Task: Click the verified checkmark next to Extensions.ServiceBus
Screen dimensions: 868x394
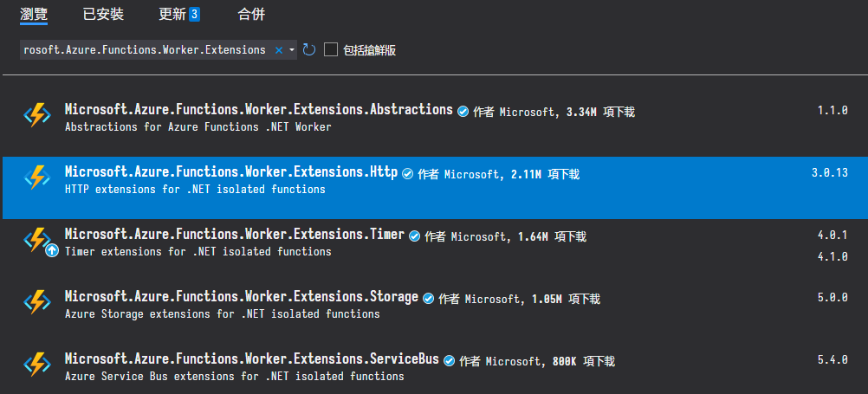Action: click(449, 361)
